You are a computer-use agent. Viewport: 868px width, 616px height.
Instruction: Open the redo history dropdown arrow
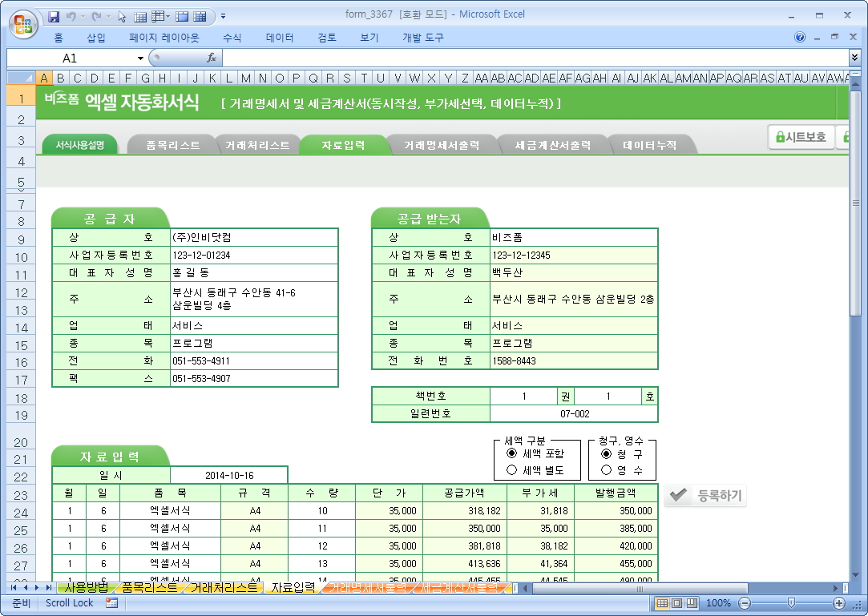108,17
